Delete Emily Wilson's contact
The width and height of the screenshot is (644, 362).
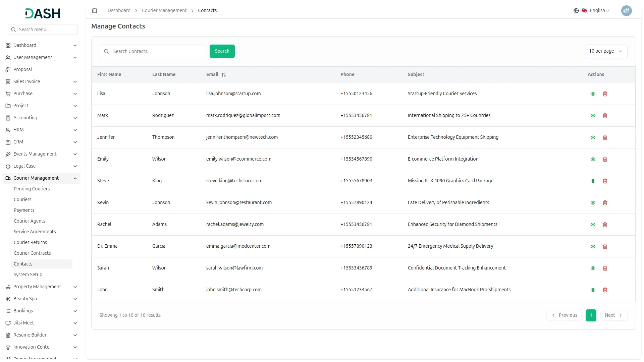tap(605, 159)
